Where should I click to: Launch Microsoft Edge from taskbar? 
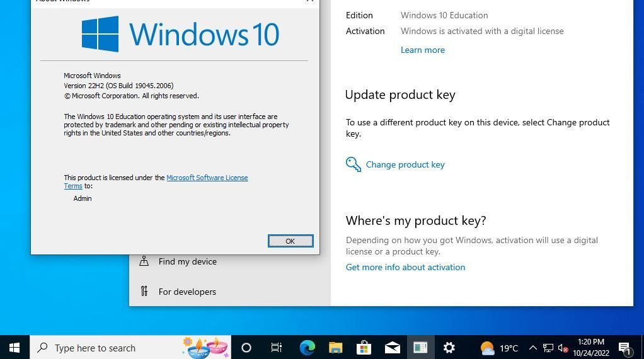tap(307, 348)
